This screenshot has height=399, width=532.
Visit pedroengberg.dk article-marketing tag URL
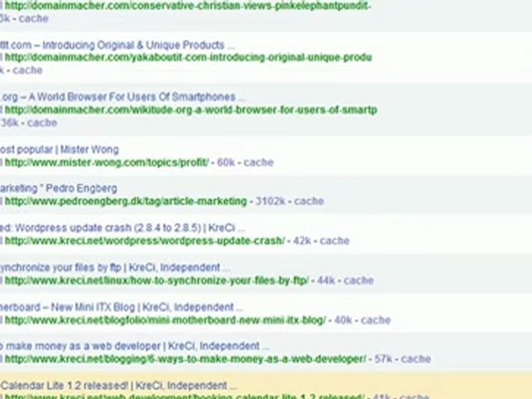click(x=126, y=201)
